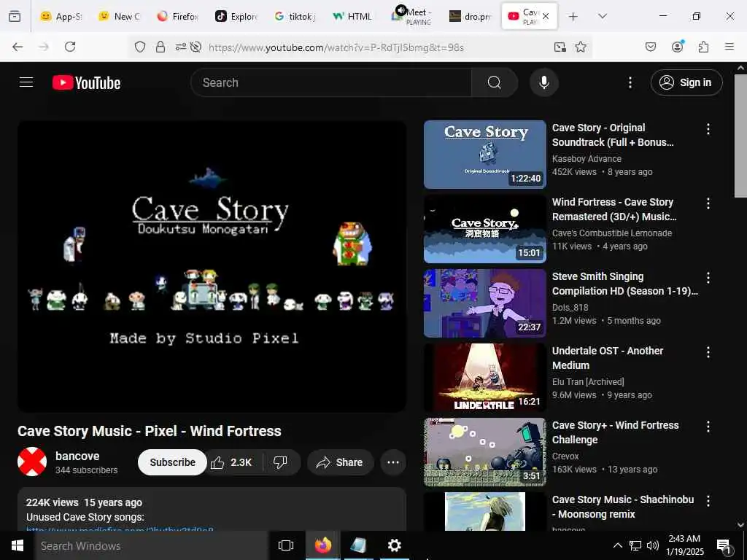747x560 pixels.
Task: Open the Firefox View icon left of tabs
Action: 15,16
